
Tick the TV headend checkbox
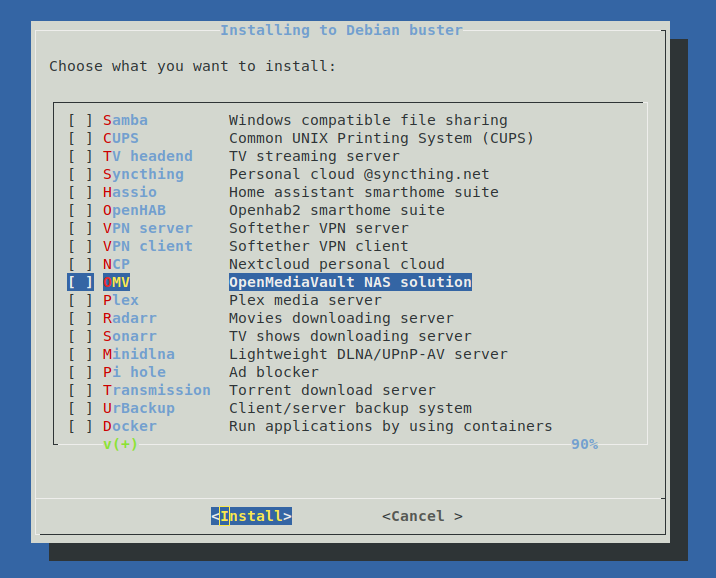pyautogui.click(x=80, y=156)
